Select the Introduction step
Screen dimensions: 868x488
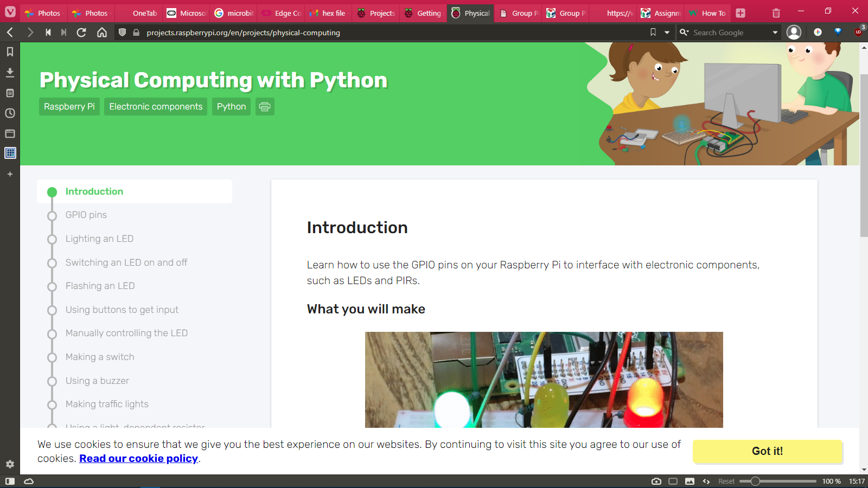(135, 191)
